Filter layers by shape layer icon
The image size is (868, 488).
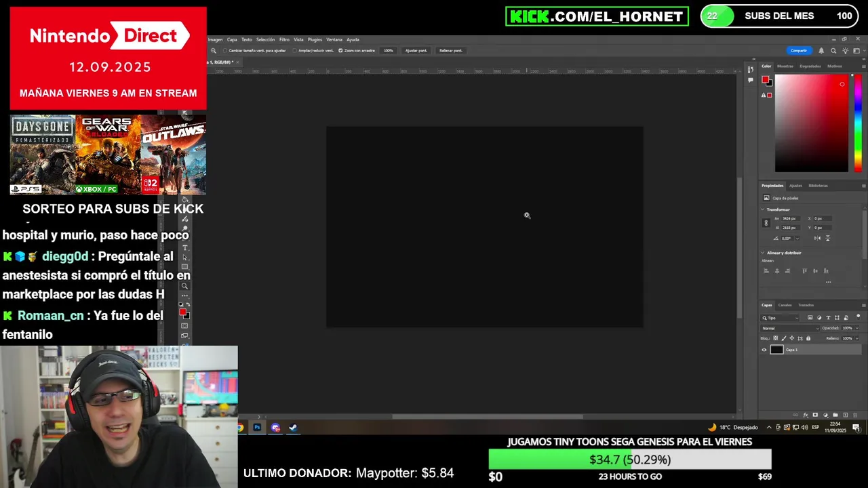pyautogui.click(x=837, y=317)
